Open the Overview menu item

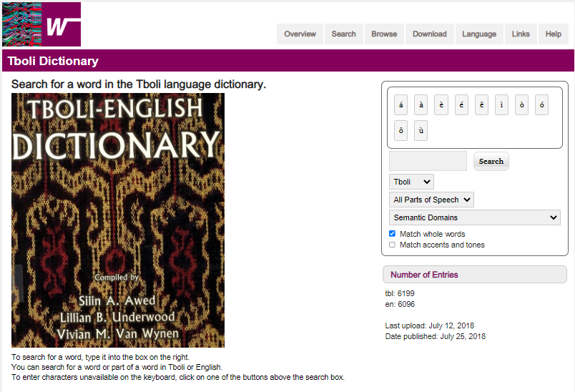[x=300, y=34]
